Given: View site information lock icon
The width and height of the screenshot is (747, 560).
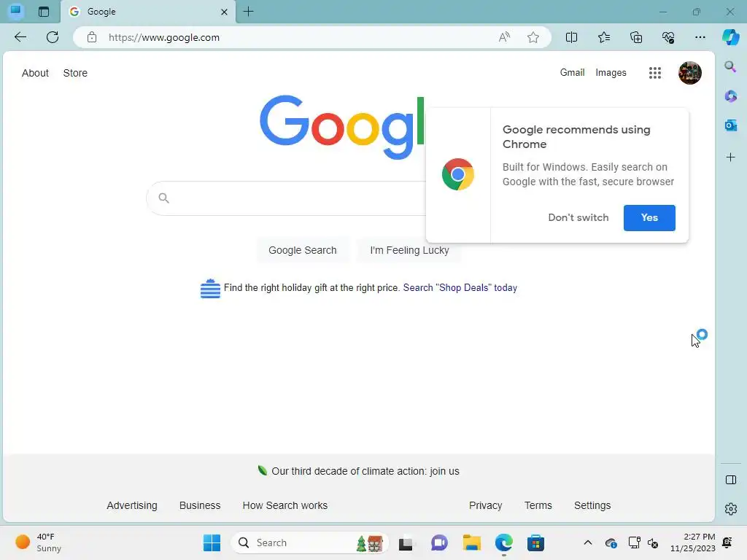Looking at the screenshot, I should pos(92,37).
